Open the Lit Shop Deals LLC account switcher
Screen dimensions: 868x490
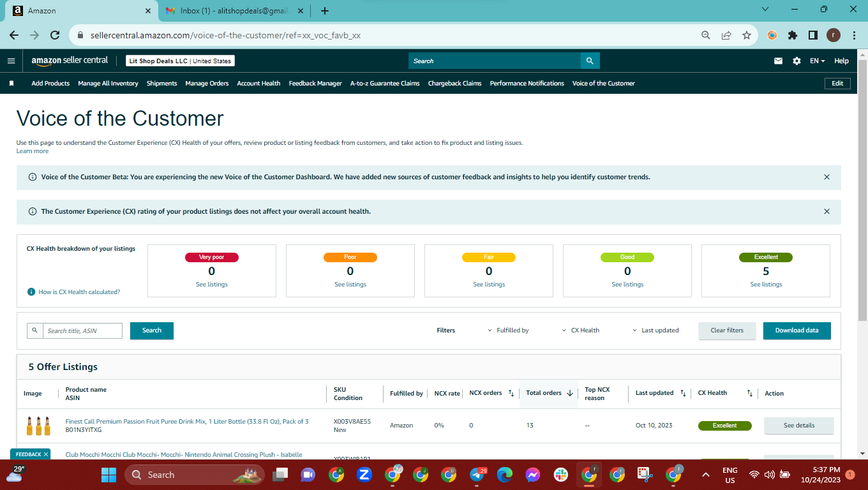point(180,61)
